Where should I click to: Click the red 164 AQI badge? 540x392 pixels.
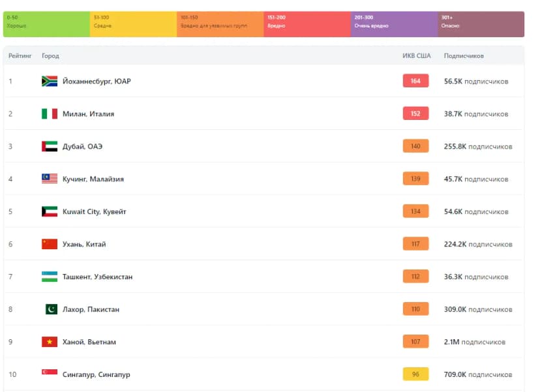click(415, 81)
